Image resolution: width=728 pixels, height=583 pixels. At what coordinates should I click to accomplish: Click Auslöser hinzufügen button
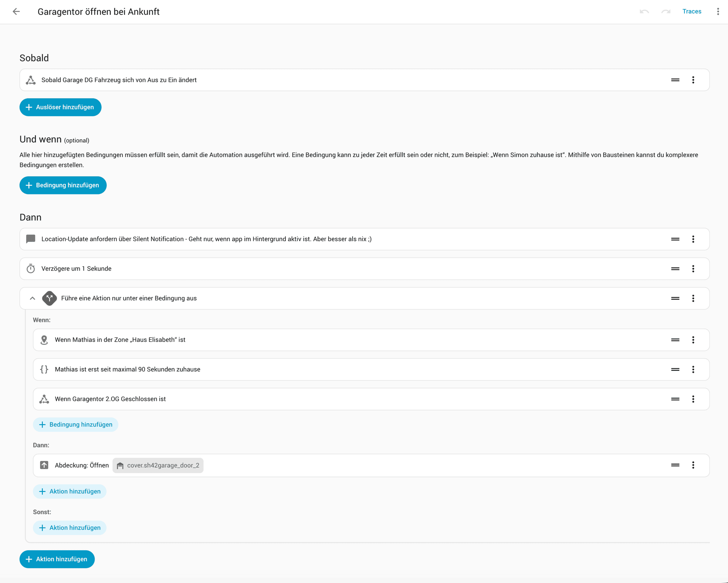tap(60, 107)
